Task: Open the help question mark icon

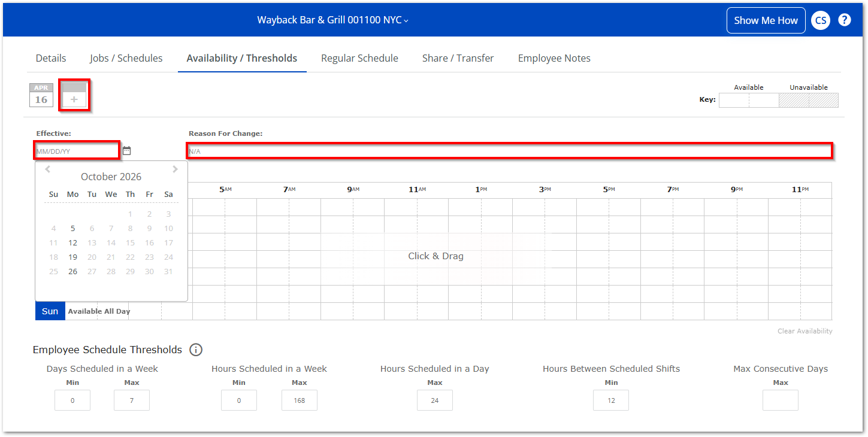Action: pyautogui.click(x=844, y=20)
